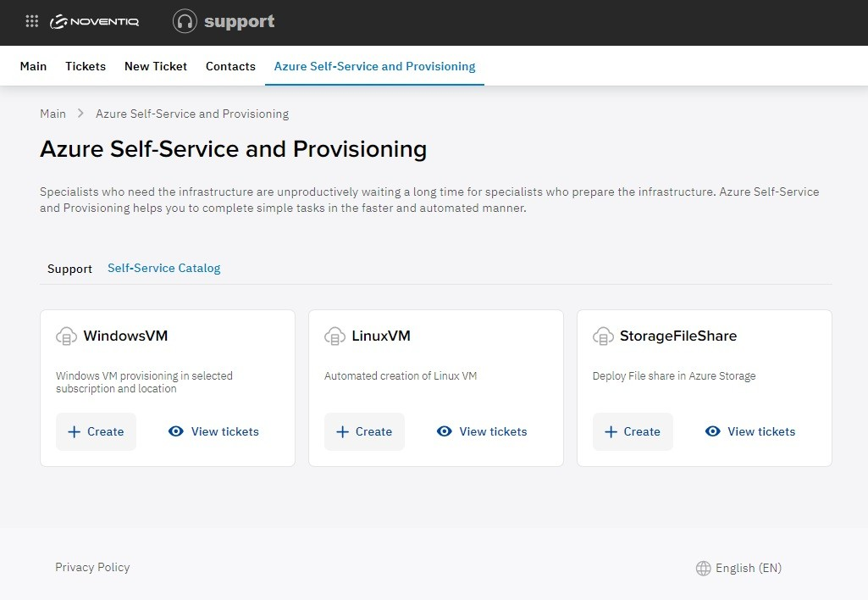Click the Noventiq logo
Screen dimensions: 868x600
point(95,22)
